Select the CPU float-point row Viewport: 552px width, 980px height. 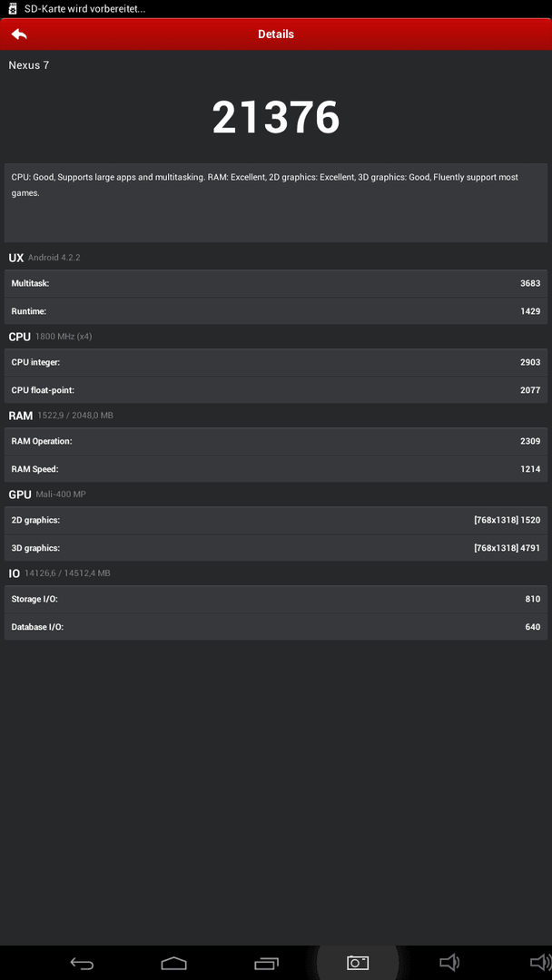[276, 390]
